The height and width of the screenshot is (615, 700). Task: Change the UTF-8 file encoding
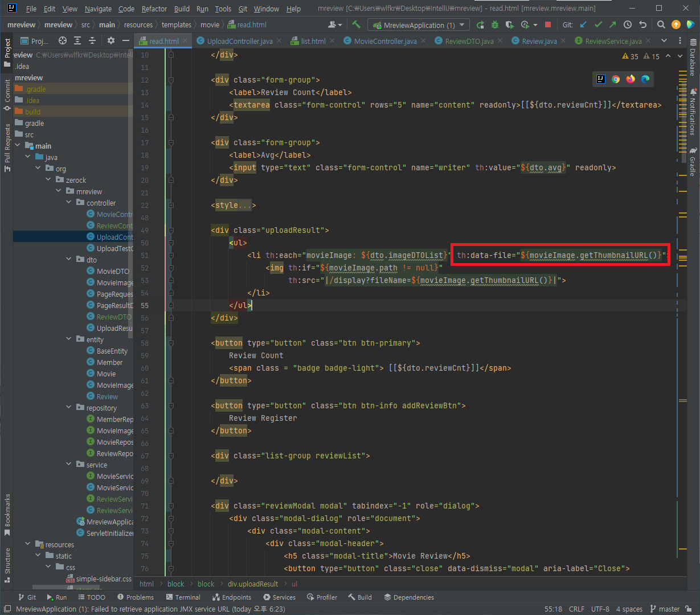pos(600,609)
